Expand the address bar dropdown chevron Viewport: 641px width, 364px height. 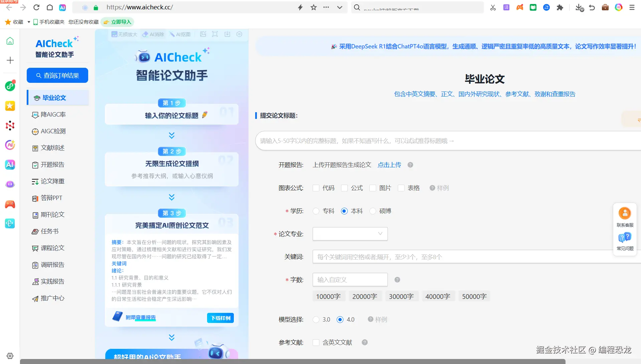340,7
